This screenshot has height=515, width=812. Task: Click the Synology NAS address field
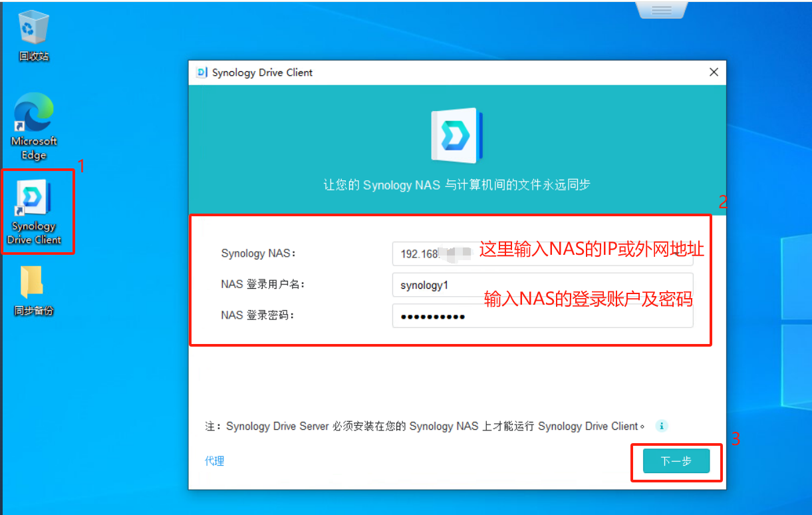coord(543,253)
